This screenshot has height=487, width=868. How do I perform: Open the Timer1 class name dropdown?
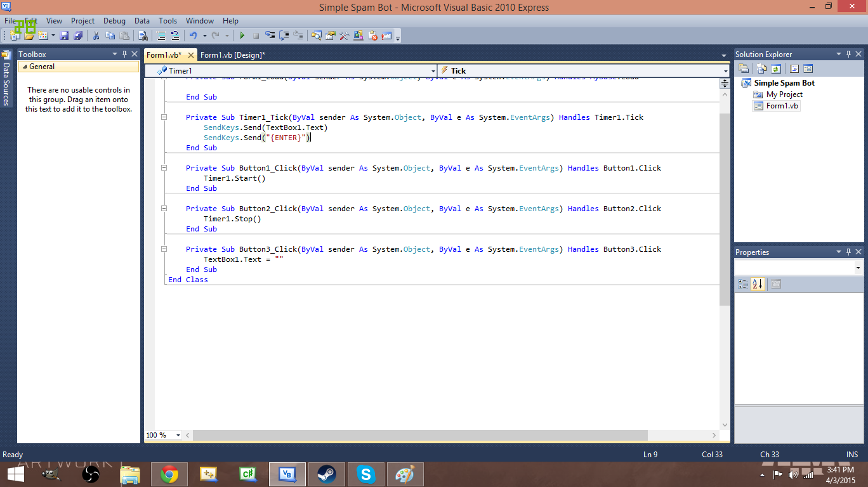(433, 71)
